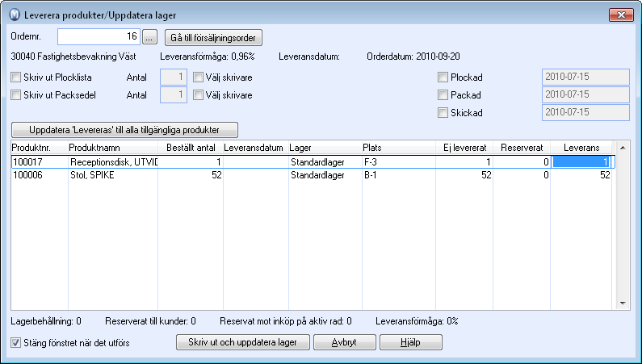Viewport: 642px width, 364px height.
Task: Click Leveransdatum column header in table
Action: pos(256,148)
